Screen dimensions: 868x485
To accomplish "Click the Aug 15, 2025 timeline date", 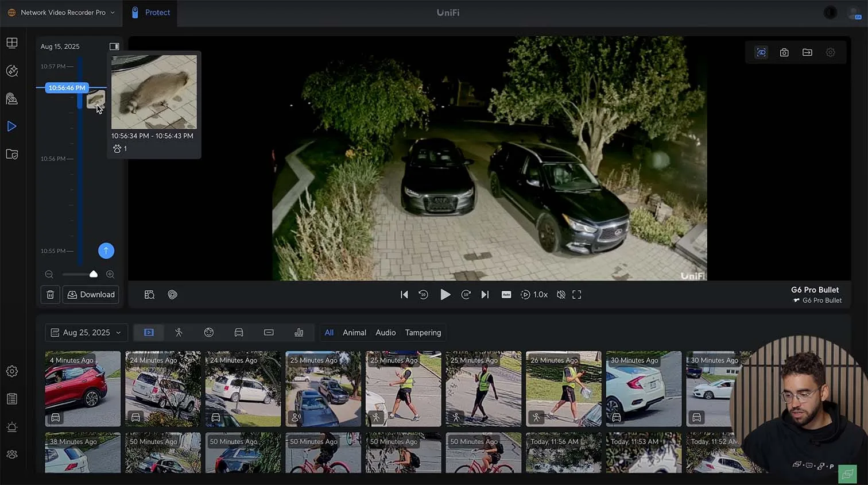I will 60,47.
